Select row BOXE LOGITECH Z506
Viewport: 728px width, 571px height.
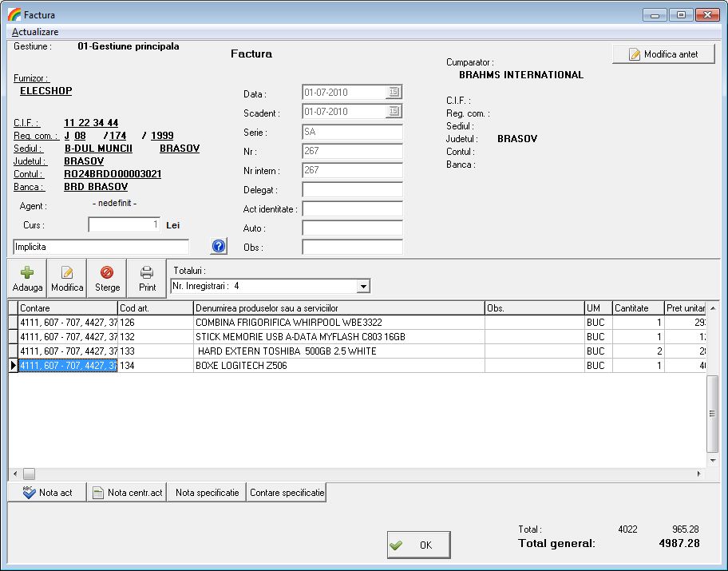[x=338, y=366]
